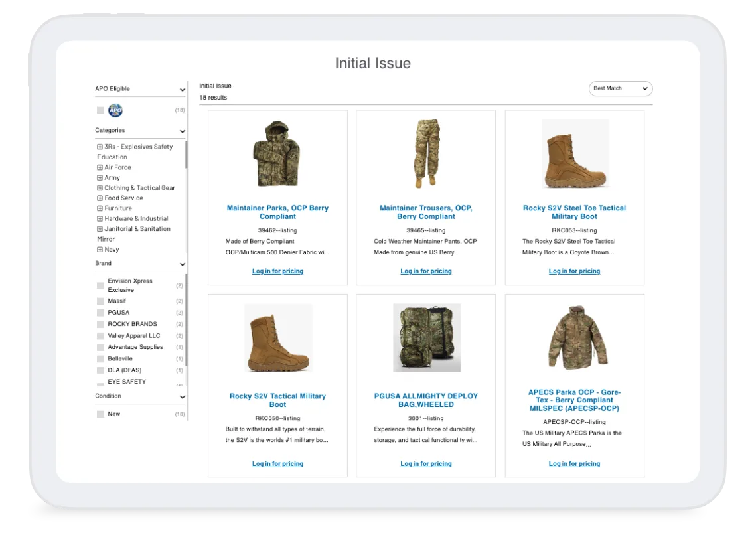Click the APECS Parka product image
This screenshot has height=533, width=756.
click(577, 337)
